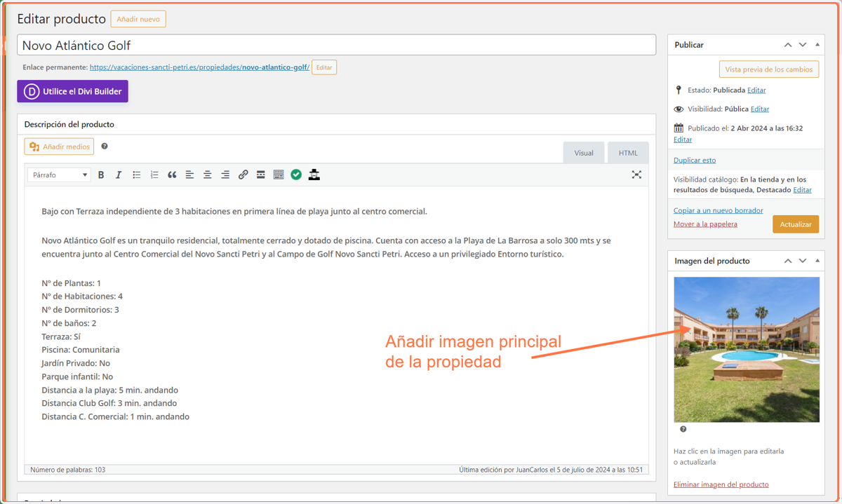Click the product title field Novo Atlántico Golf
Image resolution: width=842 pixels, height=504 pixels.
pos(337,46)
